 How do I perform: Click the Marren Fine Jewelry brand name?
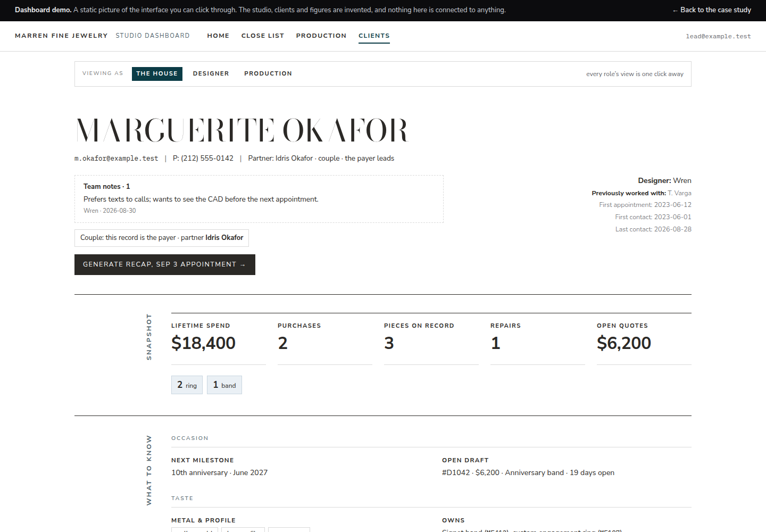[61, 36]
